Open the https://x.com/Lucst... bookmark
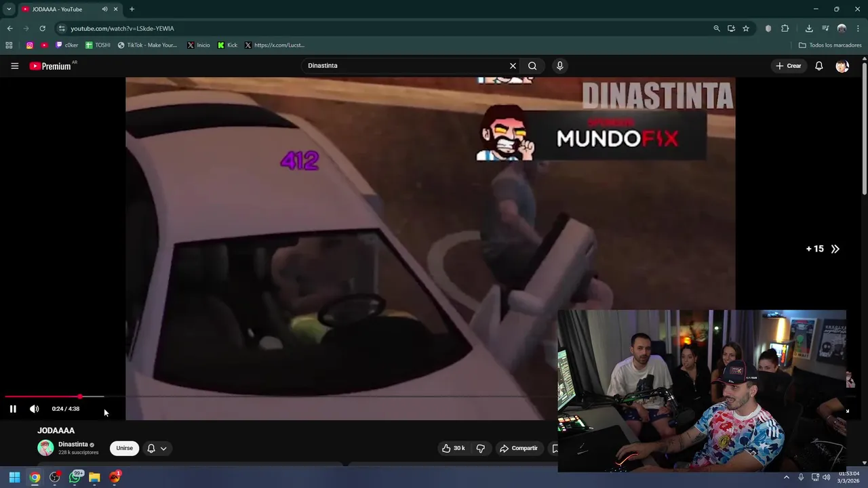Screen dimensions: 868x488 (x=274, y=45)
